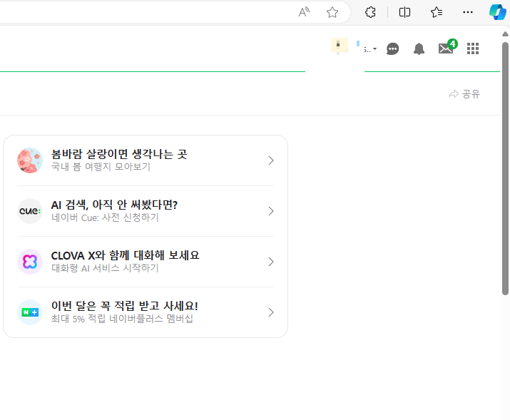Open chevron on AI 검색 아직 안 써봤다면 row

271,211
